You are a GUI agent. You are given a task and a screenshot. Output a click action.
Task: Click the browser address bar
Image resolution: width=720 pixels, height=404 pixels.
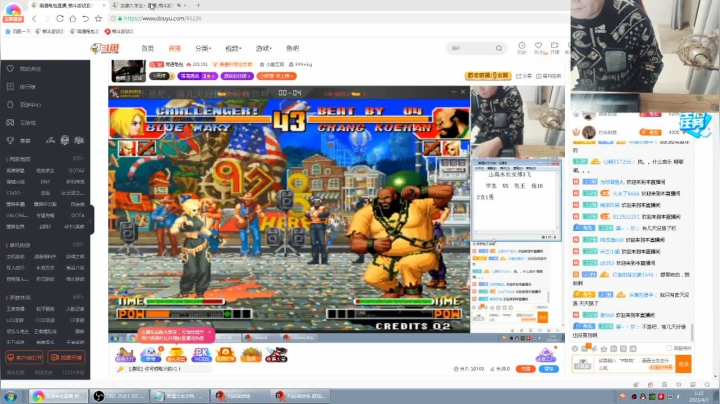340,18
